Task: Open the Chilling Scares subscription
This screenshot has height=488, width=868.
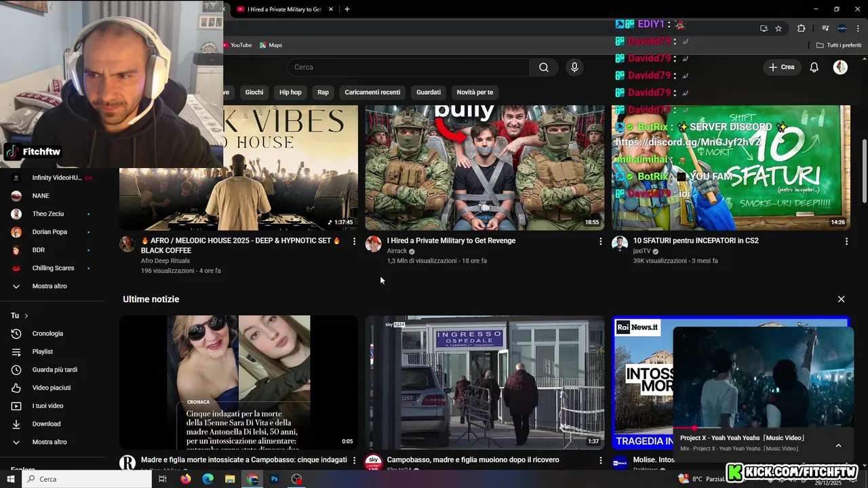Action: (x=53, y=268)
